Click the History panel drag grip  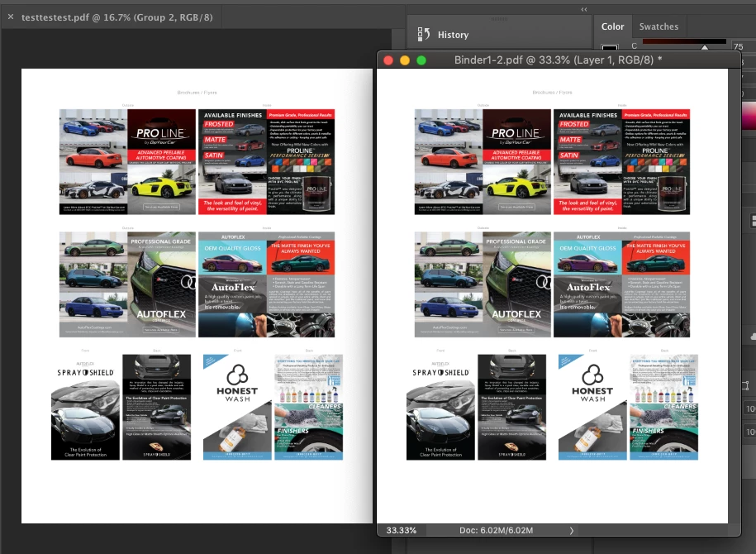click(499, 19)
